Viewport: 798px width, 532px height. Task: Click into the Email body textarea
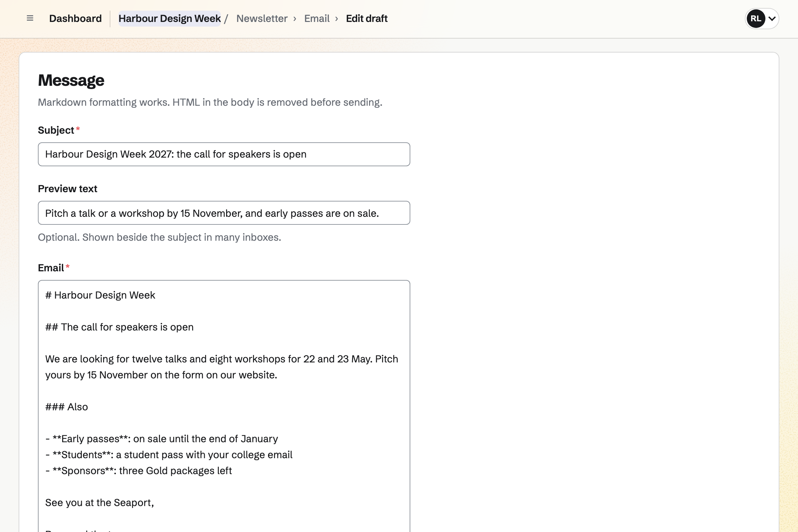tap(224, 406)
